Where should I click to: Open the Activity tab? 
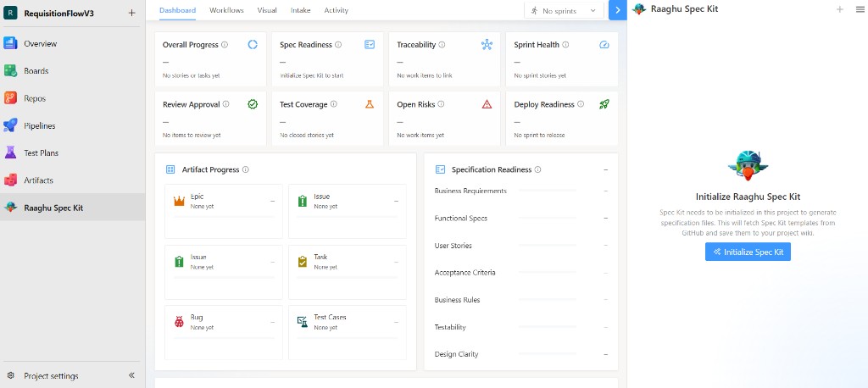pyautogui.click(x=337, y=10)
